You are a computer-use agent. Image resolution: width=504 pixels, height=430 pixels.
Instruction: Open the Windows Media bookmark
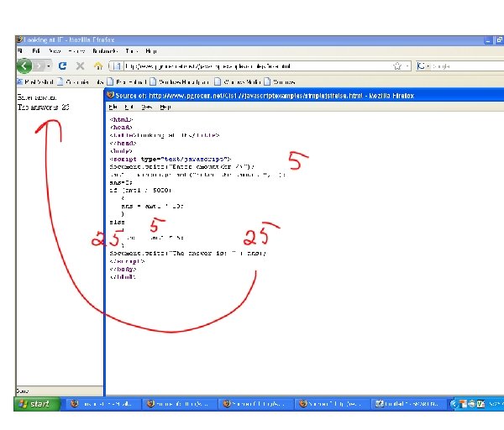(238, 82)
